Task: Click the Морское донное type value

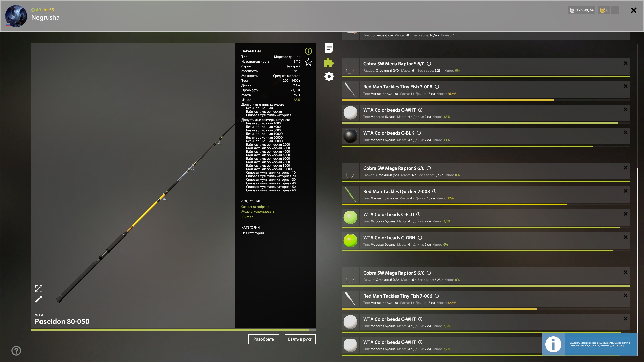Action: (x=287, y=57)
